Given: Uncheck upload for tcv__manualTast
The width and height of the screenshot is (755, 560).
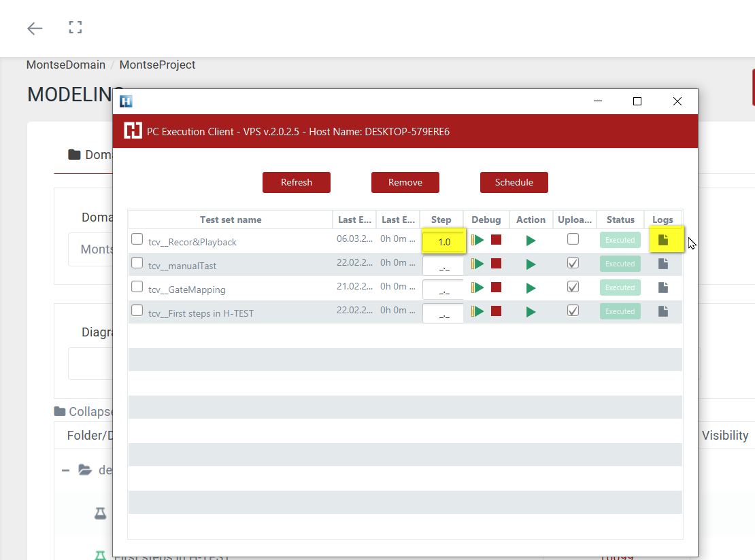Looking at the screenshot, I should [x=573, y=263].
